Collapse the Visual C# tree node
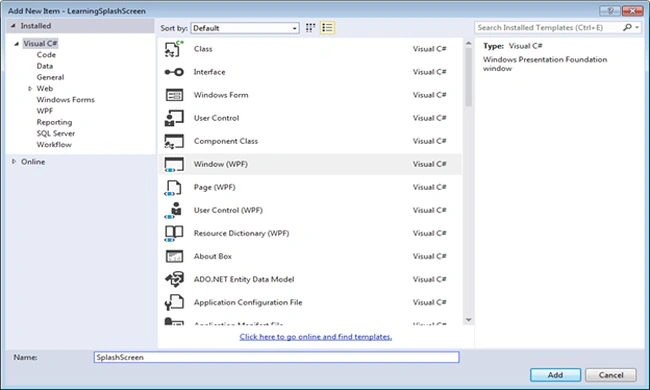 [17, 44]
